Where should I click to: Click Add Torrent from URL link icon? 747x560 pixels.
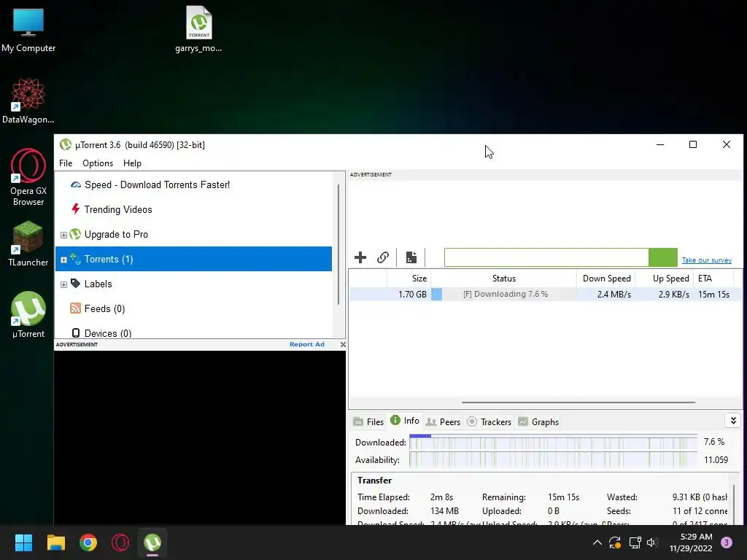383,257
